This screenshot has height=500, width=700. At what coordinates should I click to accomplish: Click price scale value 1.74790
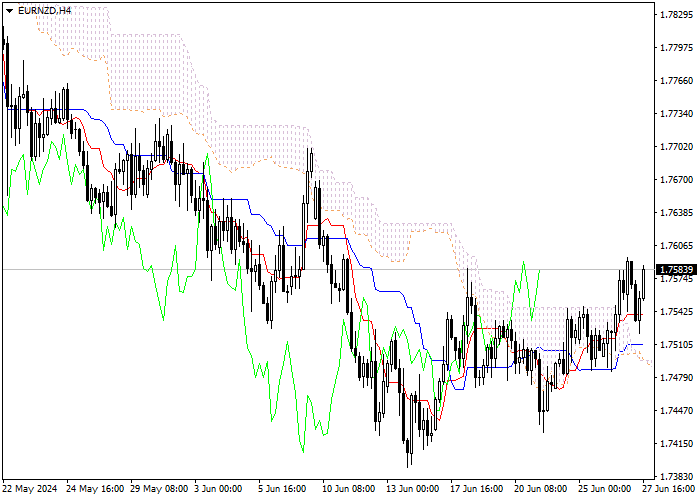tap(677, 378)
